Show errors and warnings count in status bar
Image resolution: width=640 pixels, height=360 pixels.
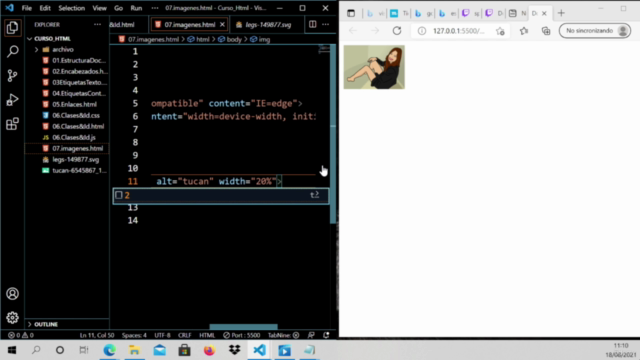pyautogui.click(x=21, y=335)
